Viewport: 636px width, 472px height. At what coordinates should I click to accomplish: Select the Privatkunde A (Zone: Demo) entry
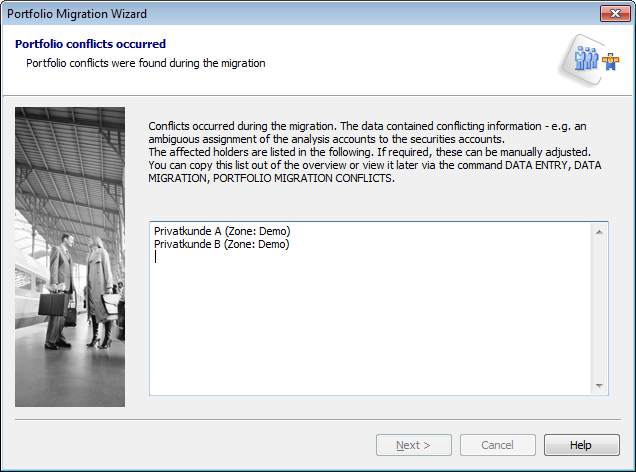pos(222,231)
